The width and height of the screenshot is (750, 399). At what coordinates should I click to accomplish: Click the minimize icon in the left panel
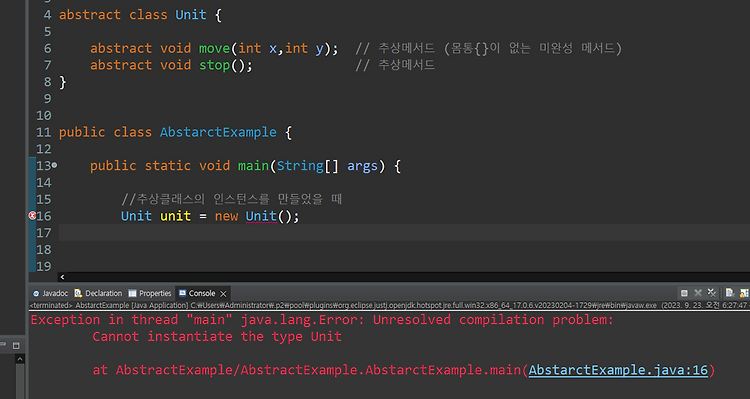[3, 344]
